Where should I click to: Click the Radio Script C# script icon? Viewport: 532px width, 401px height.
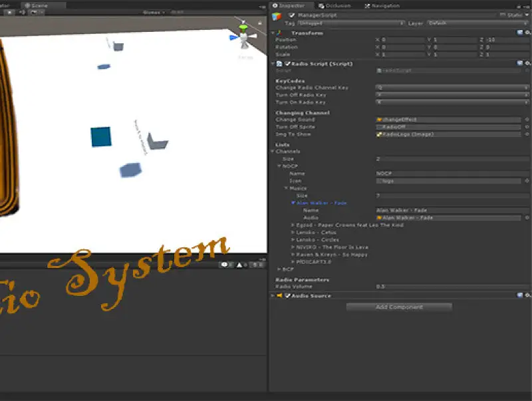tap(279, 63)
